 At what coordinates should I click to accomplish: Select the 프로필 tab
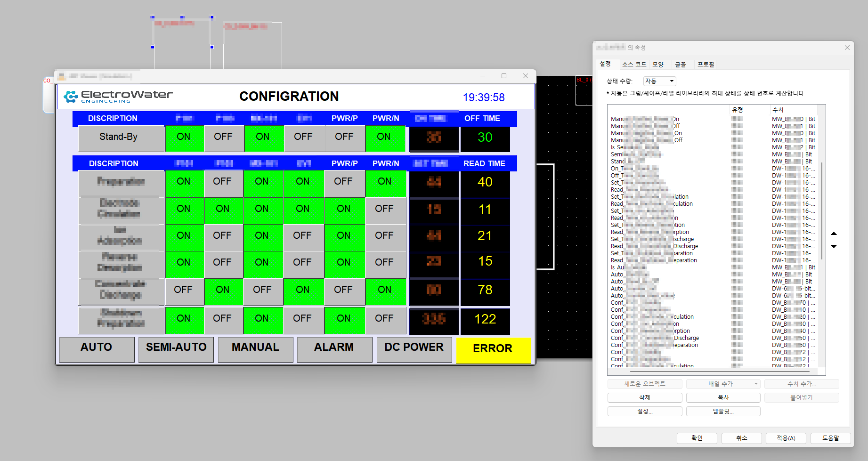706,65
